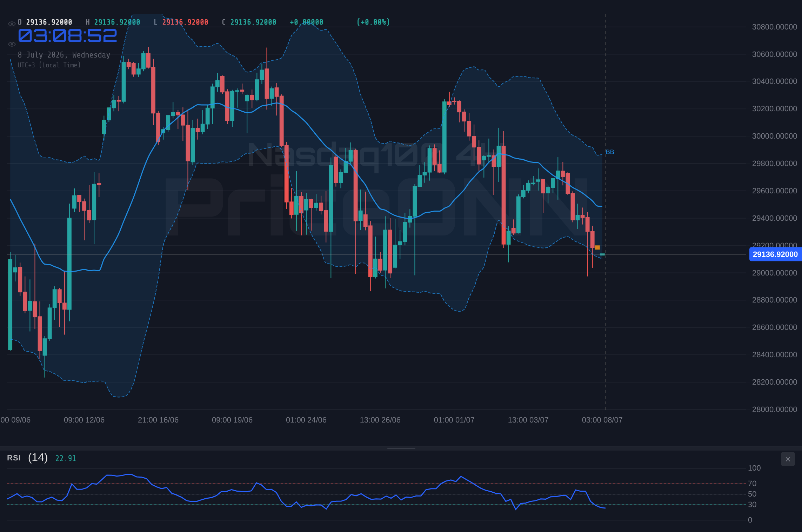
Task: Click the High value in the OHLC row
Action: pyautogui.click(x=117, y=22)
